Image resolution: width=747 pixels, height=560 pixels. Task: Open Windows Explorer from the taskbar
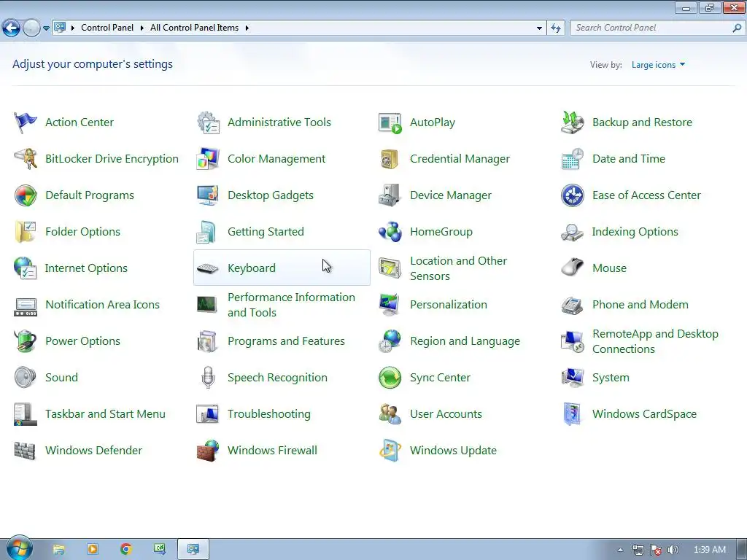pyautogui.click(x=58, y=550)
